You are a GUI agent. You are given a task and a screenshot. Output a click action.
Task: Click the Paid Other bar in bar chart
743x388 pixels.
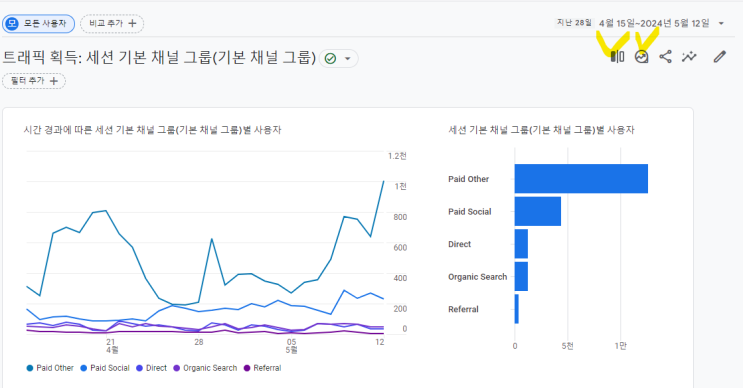[581, 179]
